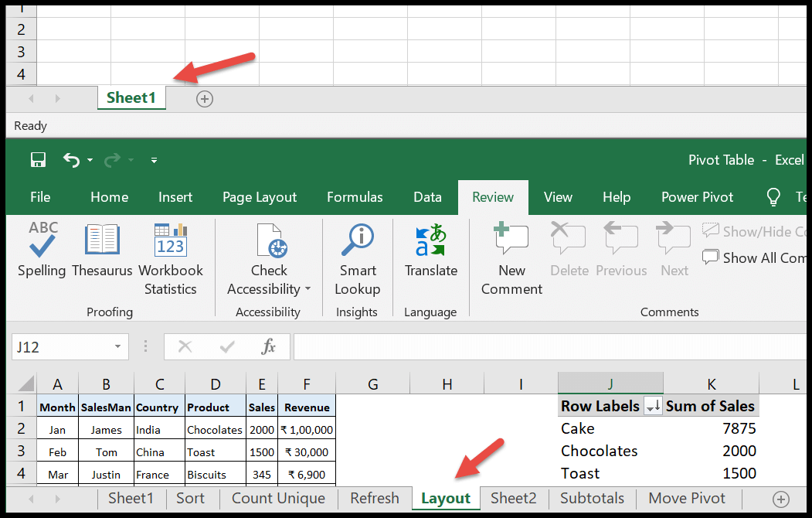Translate the selected text
812x518 pixels.
point(430,255)
